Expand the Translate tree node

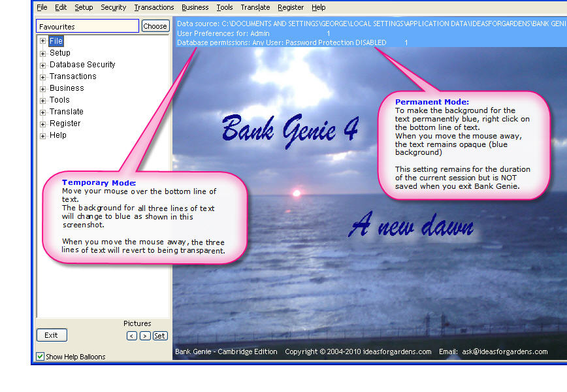click(42, 113)
